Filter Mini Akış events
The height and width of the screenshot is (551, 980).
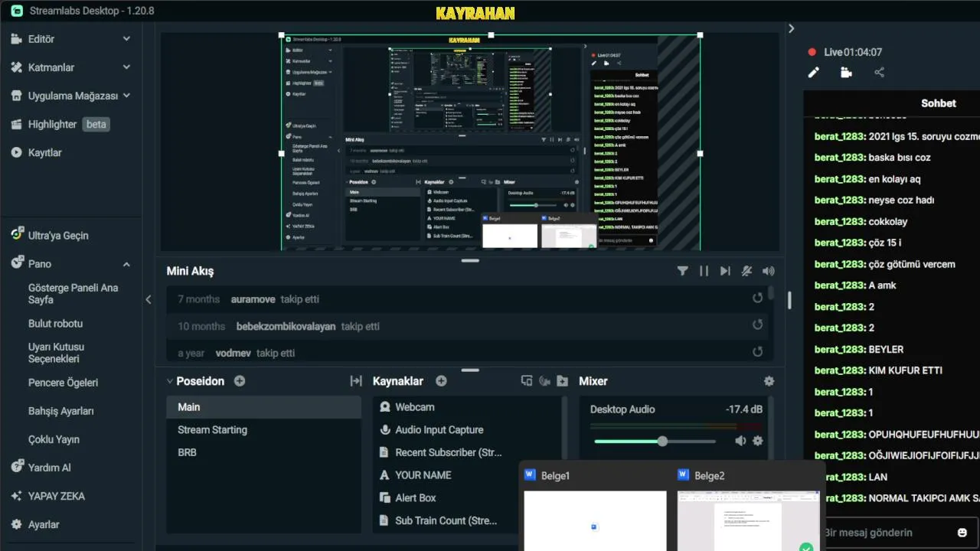coord(682,271)
